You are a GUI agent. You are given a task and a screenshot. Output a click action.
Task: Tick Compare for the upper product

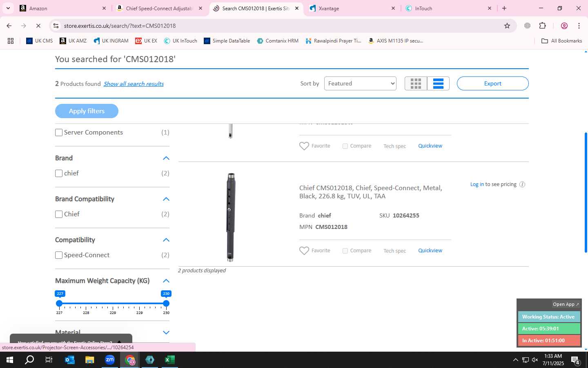point(345,146)
